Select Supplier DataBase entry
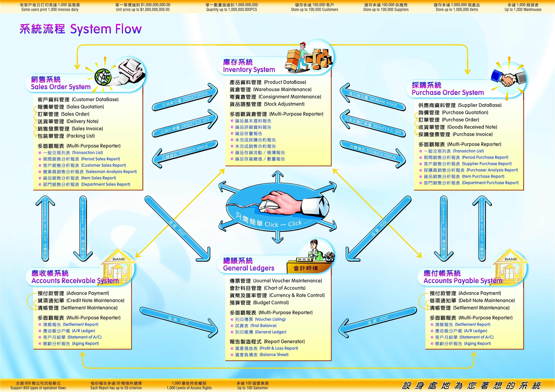The width and height of the screenshot is (555, 392). coord(460,105)
